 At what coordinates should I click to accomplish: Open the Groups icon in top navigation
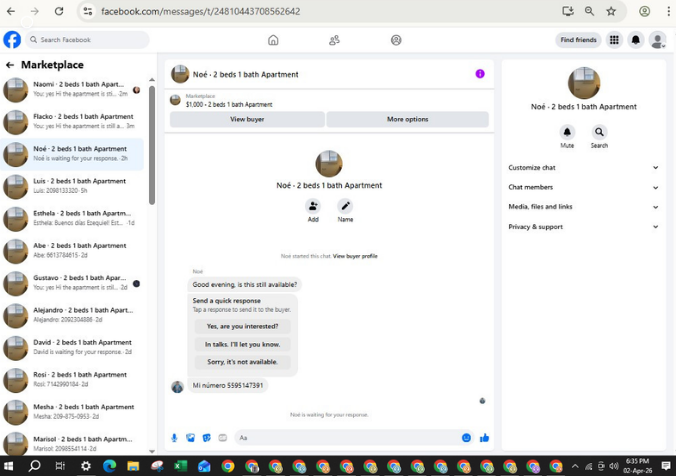tap(396, 40)
